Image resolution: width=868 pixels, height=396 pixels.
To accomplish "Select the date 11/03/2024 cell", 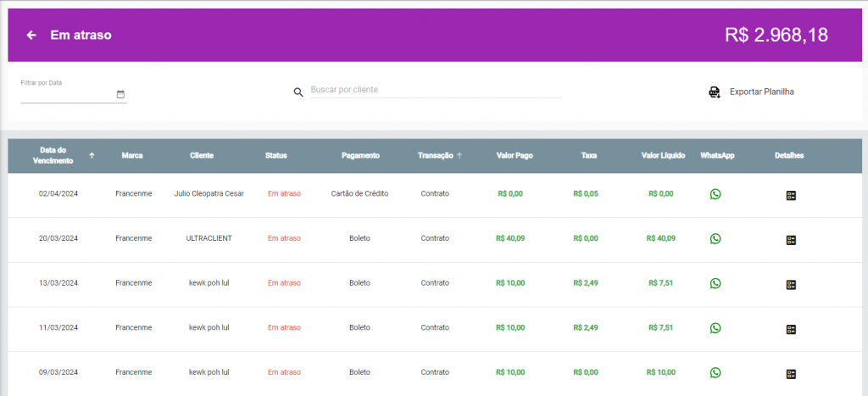I will [x=58, y=327].
